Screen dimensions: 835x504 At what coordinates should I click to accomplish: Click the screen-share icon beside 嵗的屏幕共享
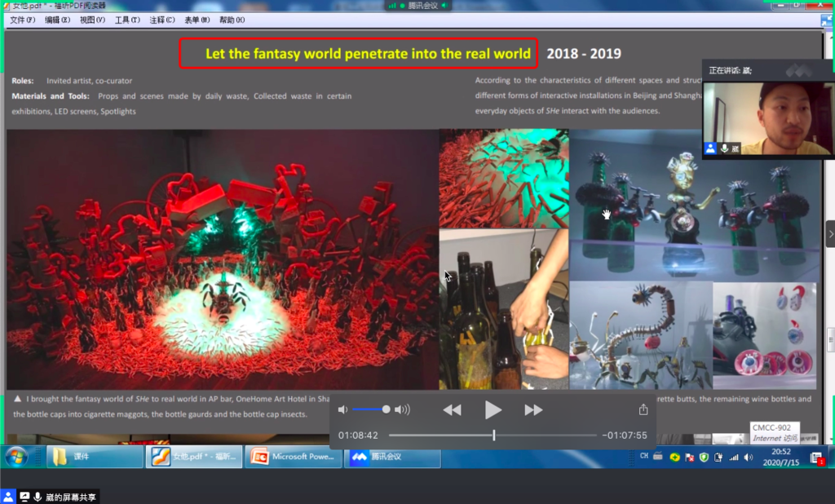point(24,497)
